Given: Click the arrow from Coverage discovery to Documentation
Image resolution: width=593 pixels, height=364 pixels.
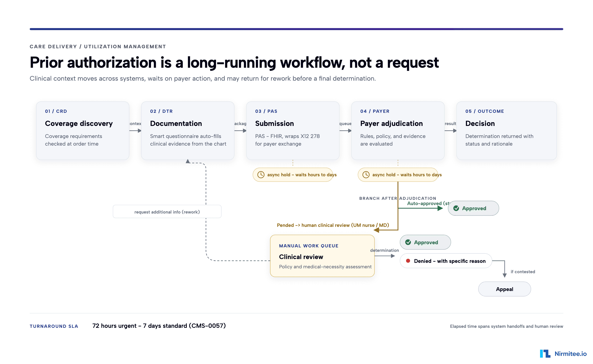Looking at the screenshot, I should coord(135,131).
